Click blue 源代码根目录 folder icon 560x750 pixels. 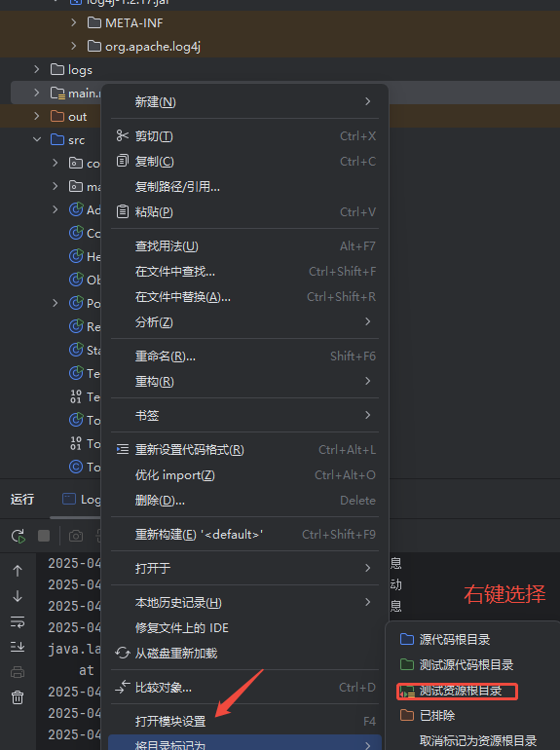(x=407, y=639)
